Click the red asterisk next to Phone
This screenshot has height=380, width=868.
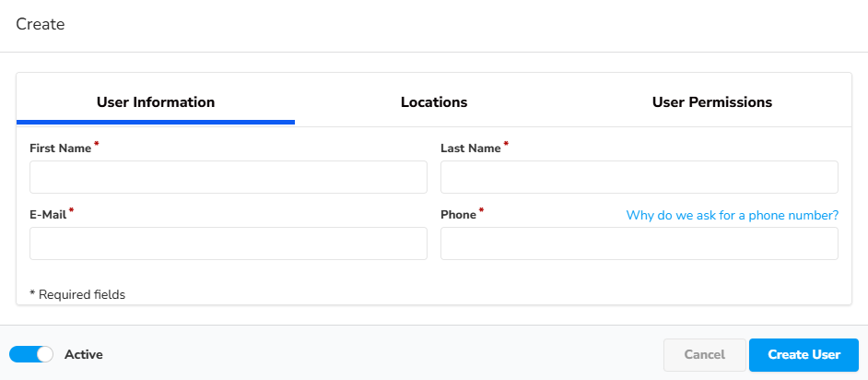point(481,211)
